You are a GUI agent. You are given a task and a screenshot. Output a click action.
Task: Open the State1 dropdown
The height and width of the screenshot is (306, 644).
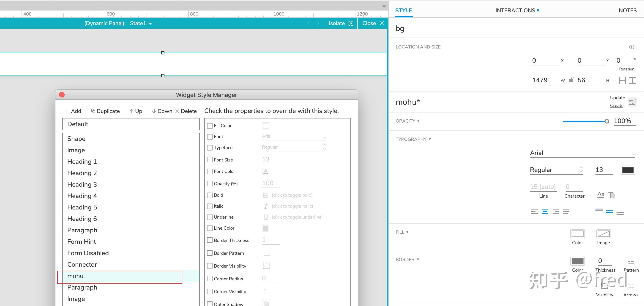click(x=141, y=24)
